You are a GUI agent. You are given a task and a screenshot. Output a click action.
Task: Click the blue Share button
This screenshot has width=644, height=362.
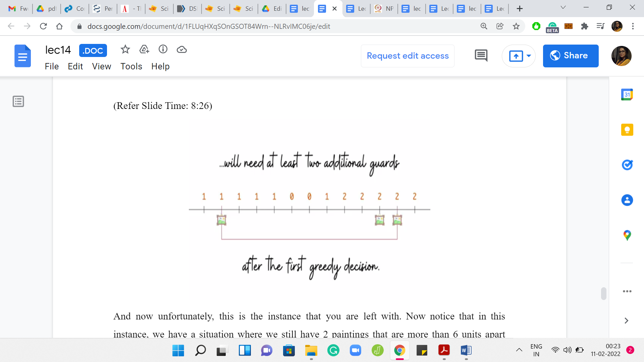point(571,56)
